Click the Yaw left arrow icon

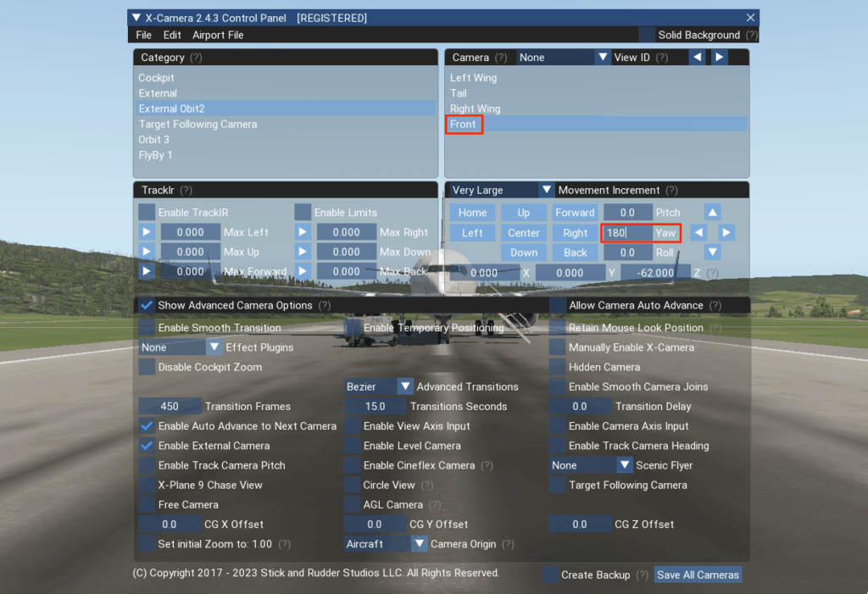(x=698, y=232)
